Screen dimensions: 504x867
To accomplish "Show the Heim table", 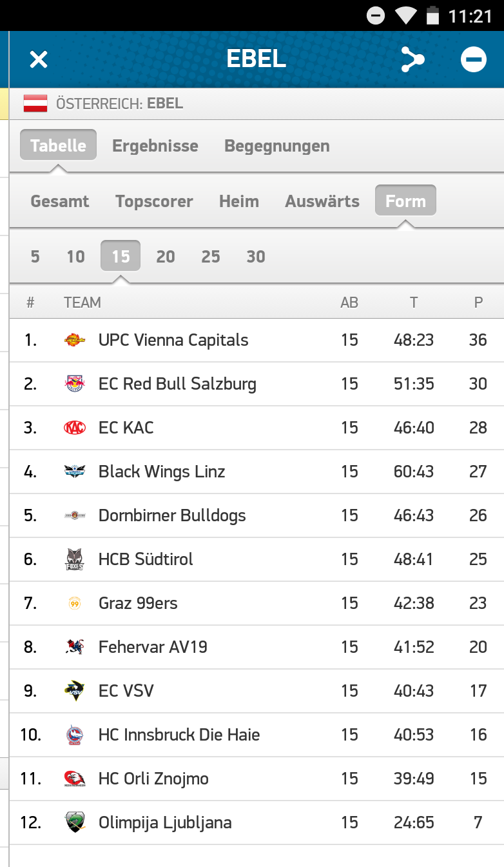I will pyautogui.click(x=238, y=201).
